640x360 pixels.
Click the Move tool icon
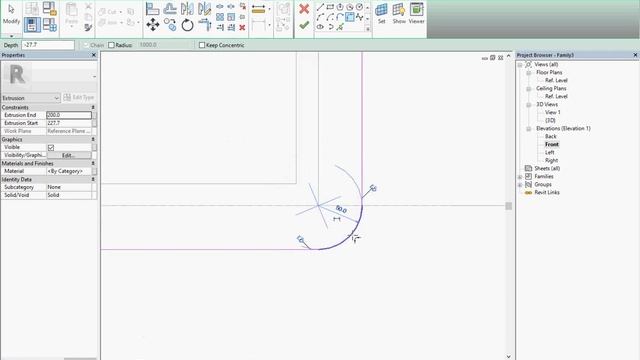point(153,25)
